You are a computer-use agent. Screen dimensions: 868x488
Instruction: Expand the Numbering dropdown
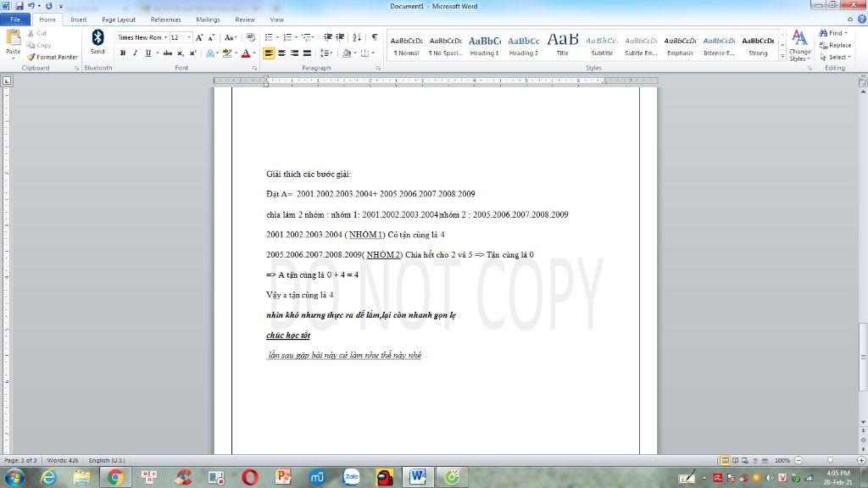[296, 37]
